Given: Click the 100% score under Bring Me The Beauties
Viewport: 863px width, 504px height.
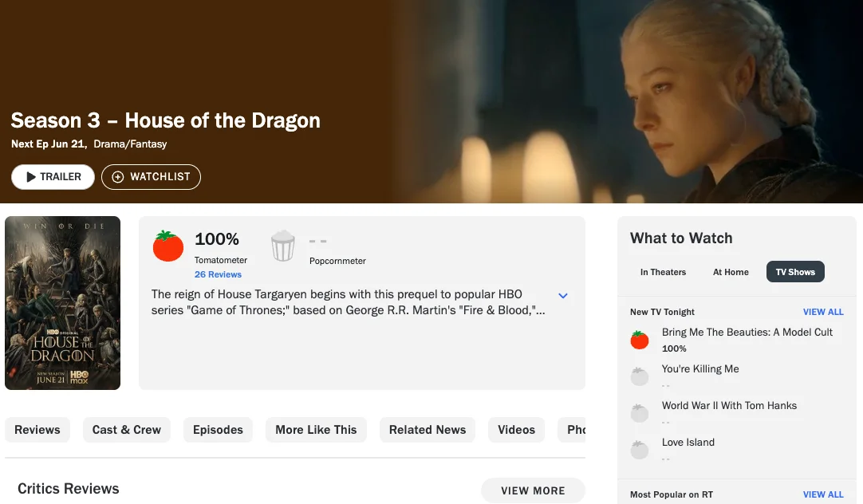Looking at the screenshot, I should (674, 348).
